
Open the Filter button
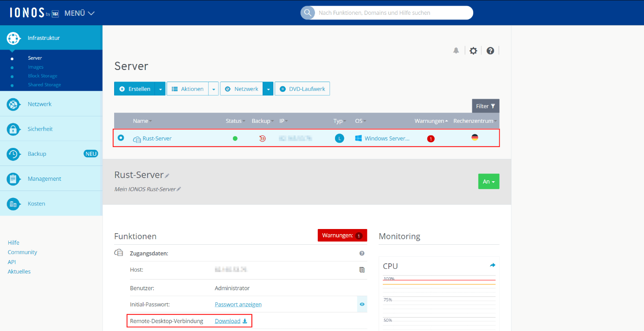486,106
